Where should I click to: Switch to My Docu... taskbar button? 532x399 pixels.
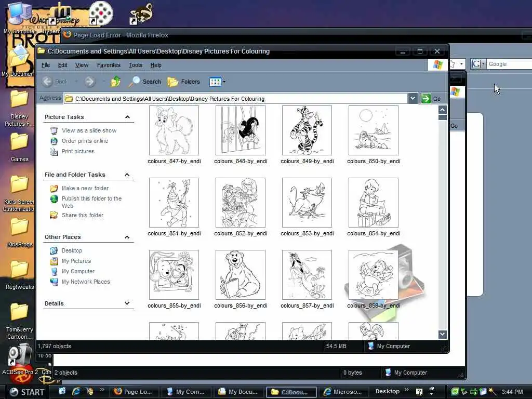tap(238, 392)
